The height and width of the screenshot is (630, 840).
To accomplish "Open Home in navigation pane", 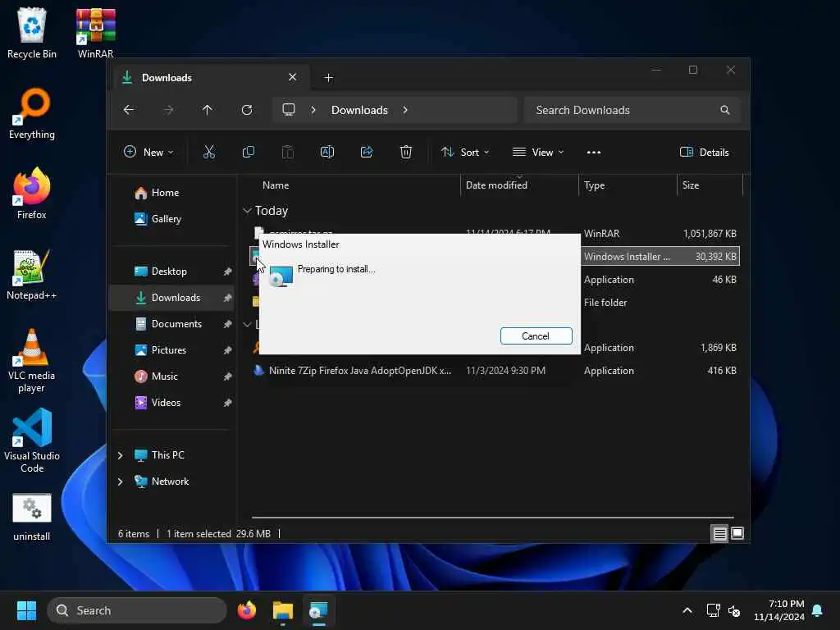I will [172, 192].
